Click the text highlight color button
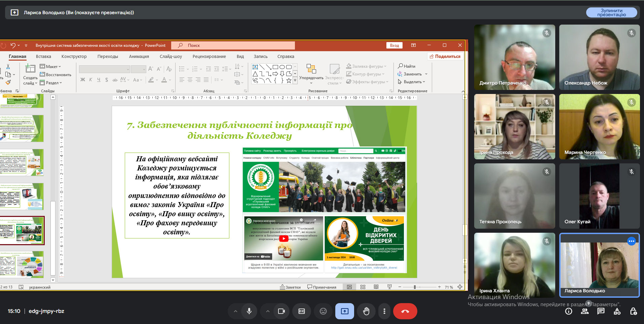Screen dimensions: 644x324 151,80
